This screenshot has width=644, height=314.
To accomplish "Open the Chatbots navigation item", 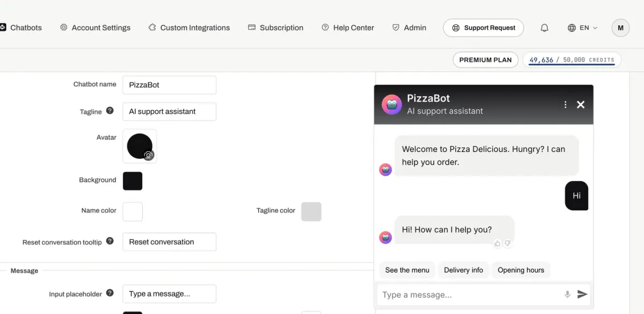I will point(21,27).
